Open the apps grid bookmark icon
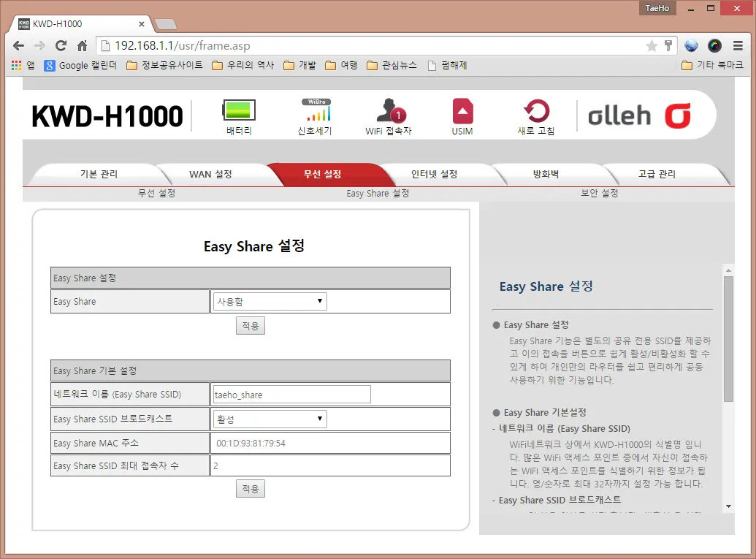756x559 pixels. pos(16,65)
